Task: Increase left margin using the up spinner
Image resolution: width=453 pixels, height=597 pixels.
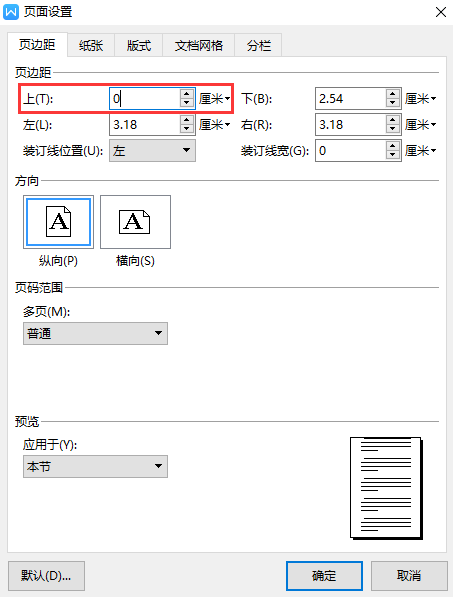Action: (187, 120)
